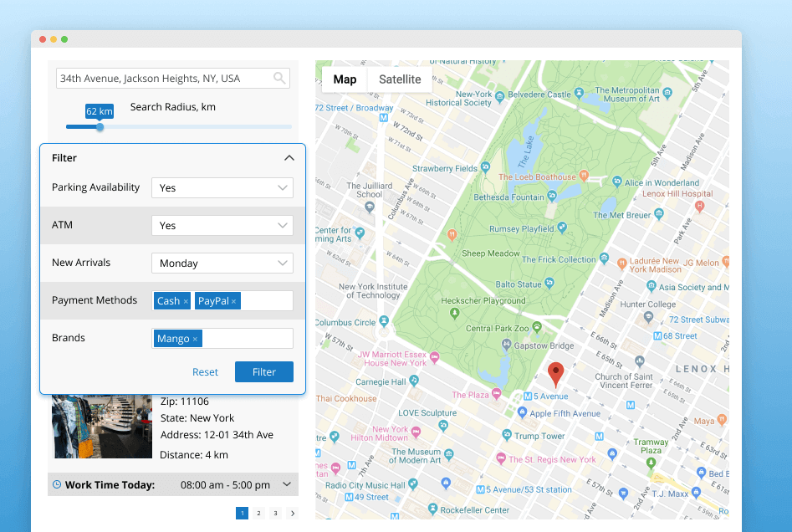Screen dimensions: 792x532
Task: Click the "Distance: 4 km" text
Action: pyautogui.click(x=194, y=455)
